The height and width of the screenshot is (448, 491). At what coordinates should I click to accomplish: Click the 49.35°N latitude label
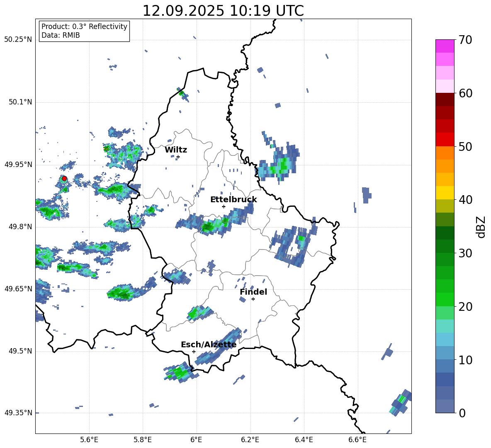[x=18, y=413]
